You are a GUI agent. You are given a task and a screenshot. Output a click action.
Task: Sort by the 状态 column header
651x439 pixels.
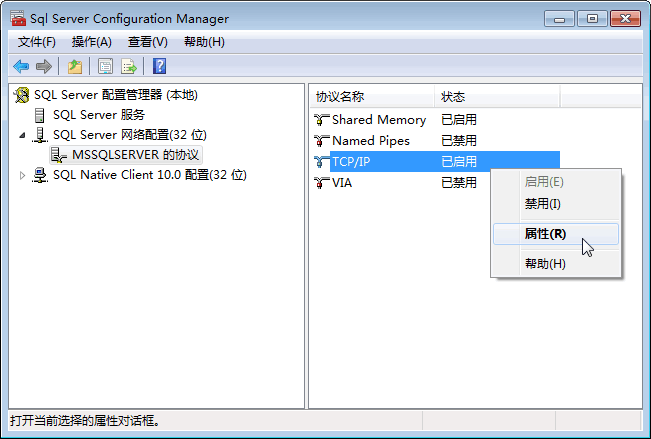click(x=497, y=97)
